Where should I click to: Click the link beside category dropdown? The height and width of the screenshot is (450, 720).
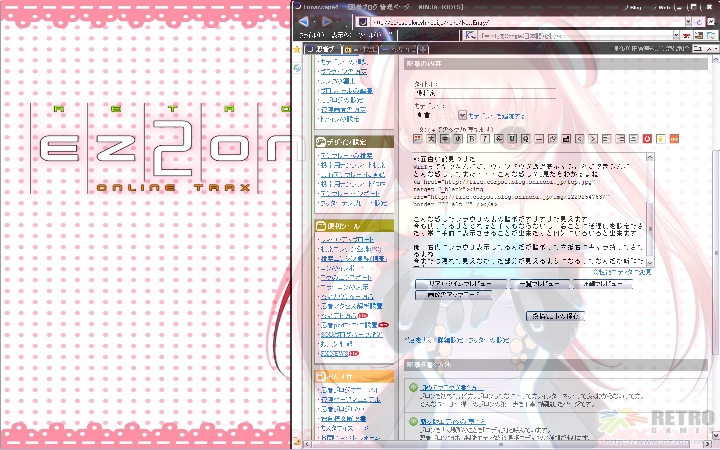click(x=497, y=116)
